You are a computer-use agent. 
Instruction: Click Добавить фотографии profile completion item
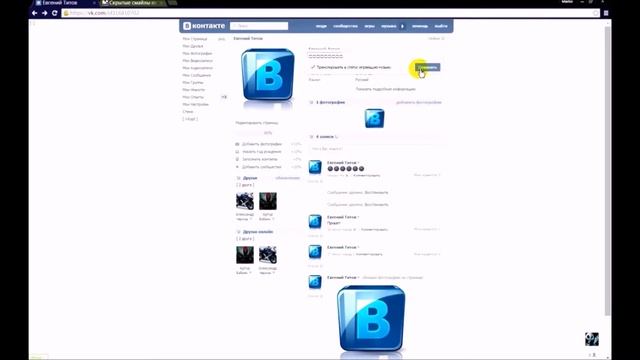tap(262, 144)
